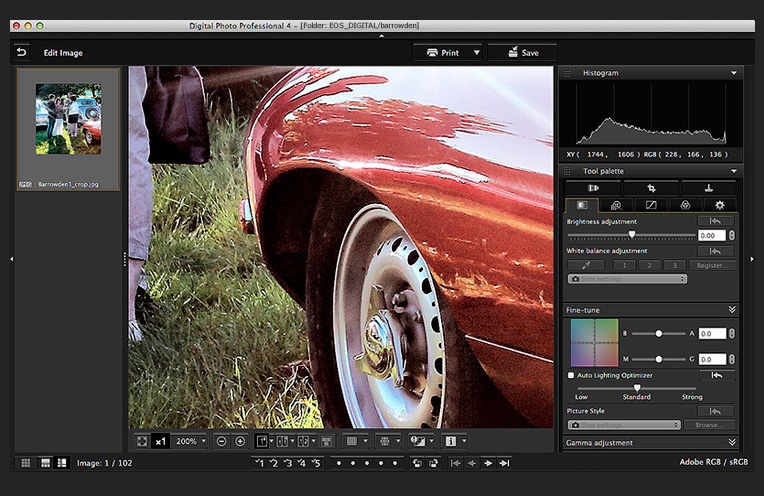Apply rating 1 check mark
Image resolution: width=764 pixels, height=496 pixels.
tap(259, 463)
